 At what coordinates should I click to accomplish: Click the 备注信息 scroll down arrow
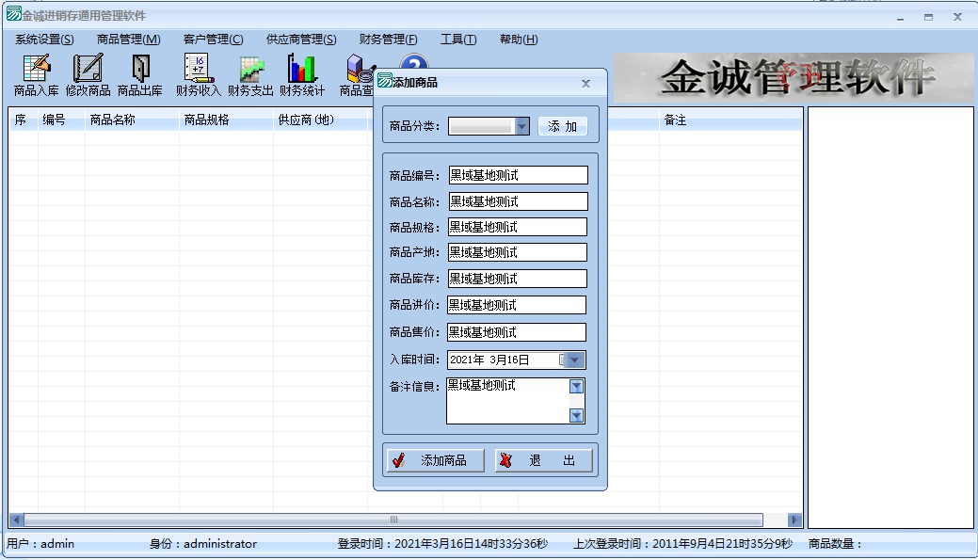[x=576, y=415]
